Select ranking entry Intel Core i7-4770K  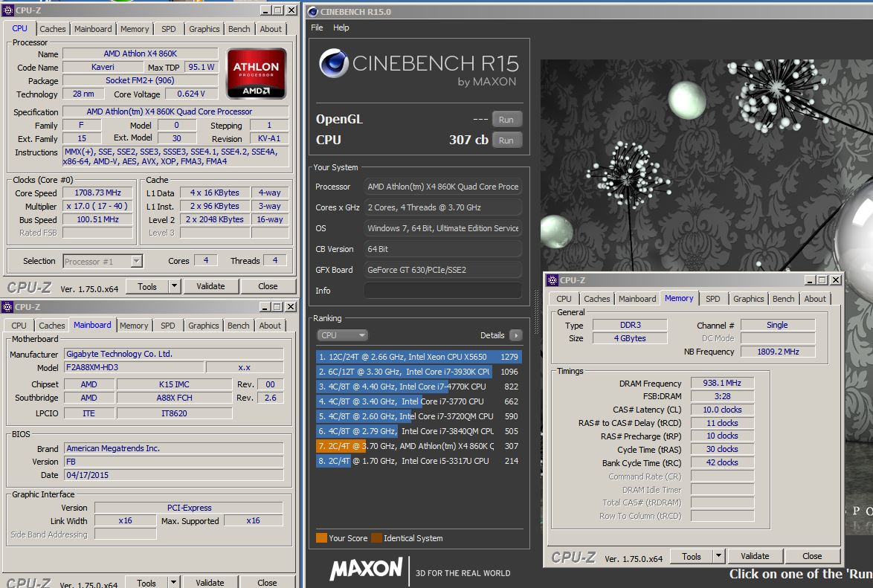tap(418, 387)
